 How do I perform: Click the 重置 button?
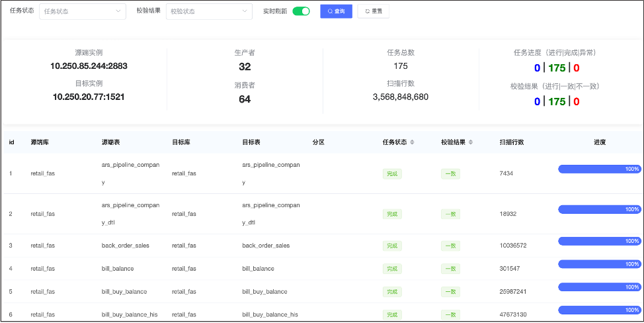373,11
